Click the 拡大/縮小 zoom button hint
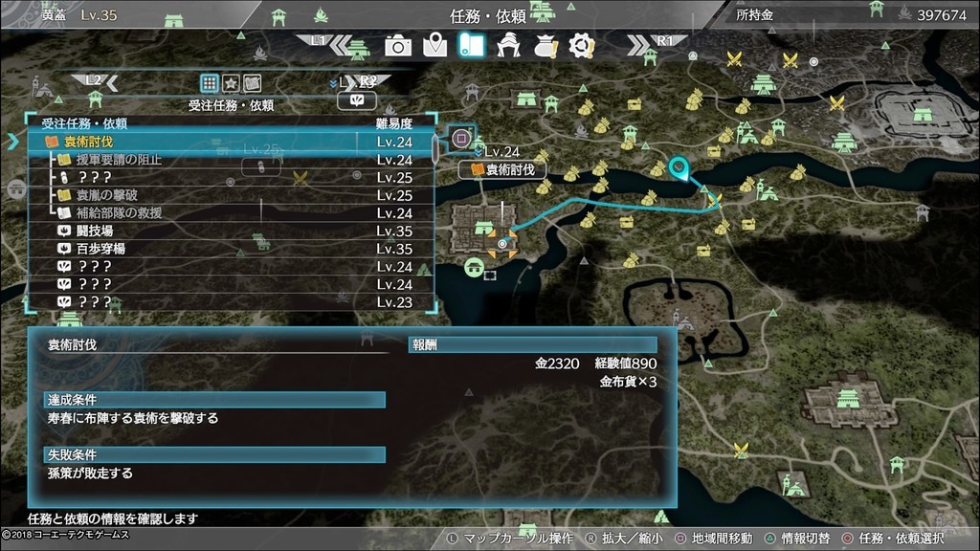 [x=624, y=539]
